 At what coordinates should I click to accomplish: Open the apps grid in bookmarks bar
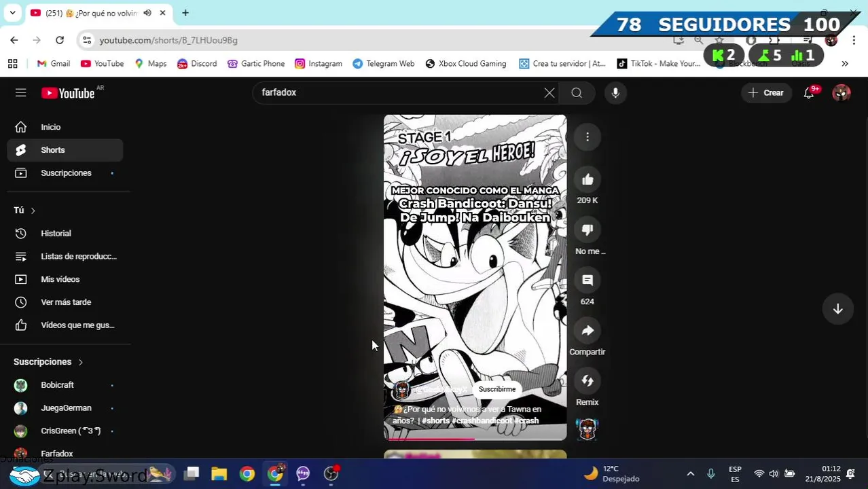coord(12,63)
